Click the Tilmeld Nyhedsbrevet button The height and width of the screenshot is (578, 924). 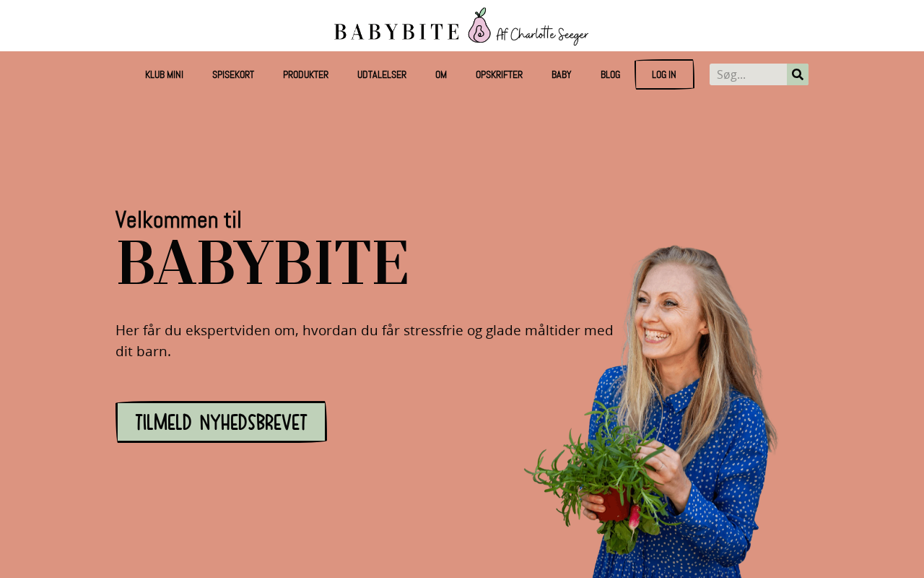221,422
